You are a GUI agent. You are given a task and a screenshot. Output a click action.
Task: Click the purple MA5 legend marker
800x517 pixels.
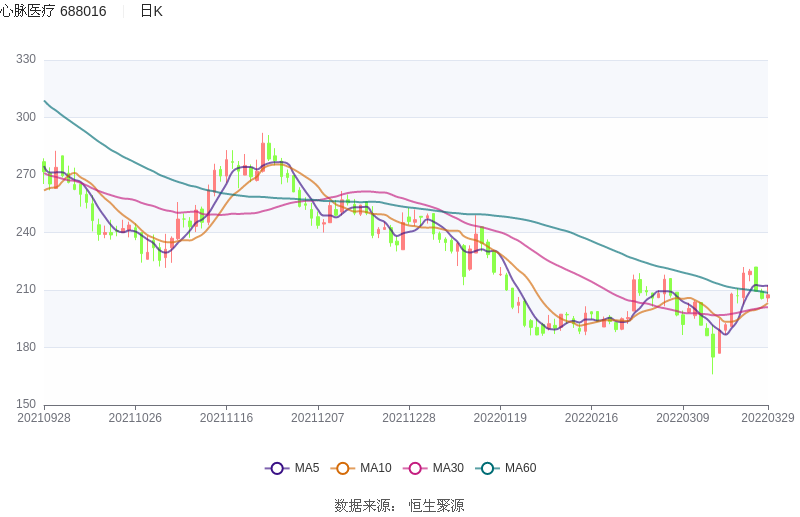[x=277, y=468]
